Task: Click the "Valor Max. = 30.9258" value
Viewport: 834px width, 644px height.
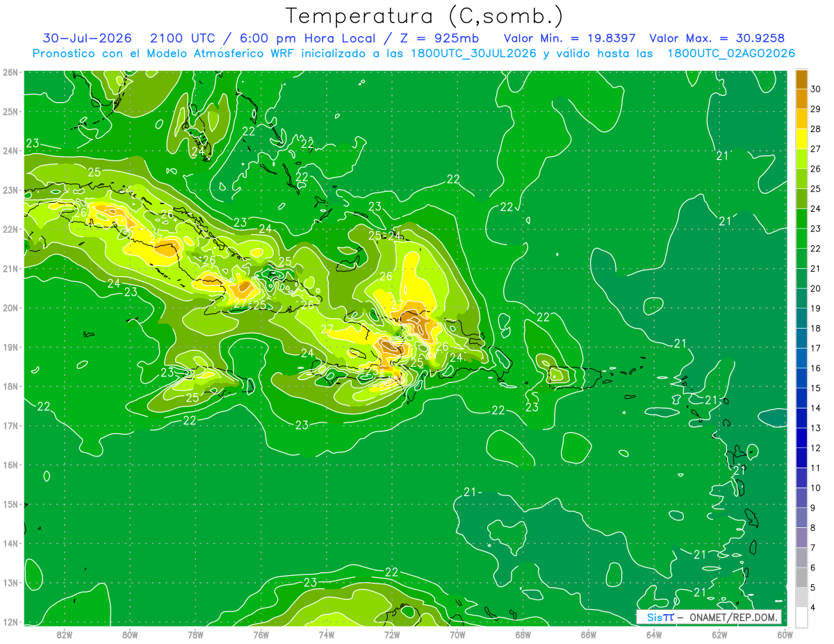Action: 717,38
